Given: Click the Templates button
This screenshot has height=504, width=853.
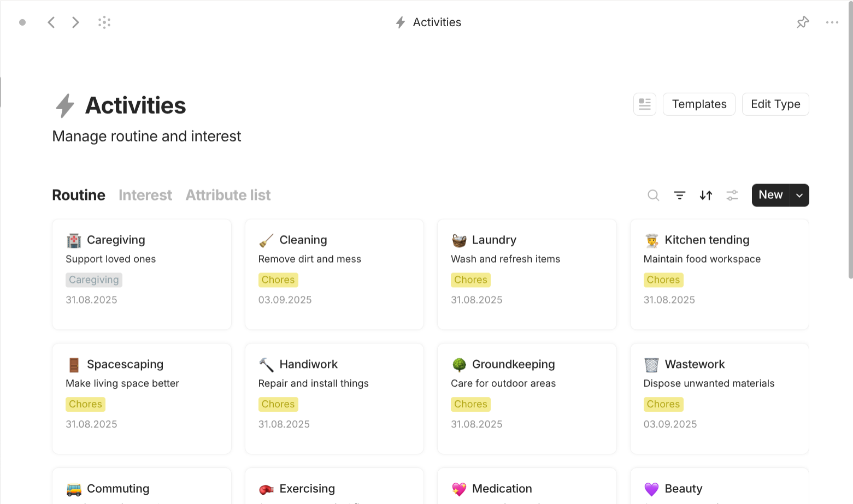Looking at the screenshot, I should (x=699, y=104).
